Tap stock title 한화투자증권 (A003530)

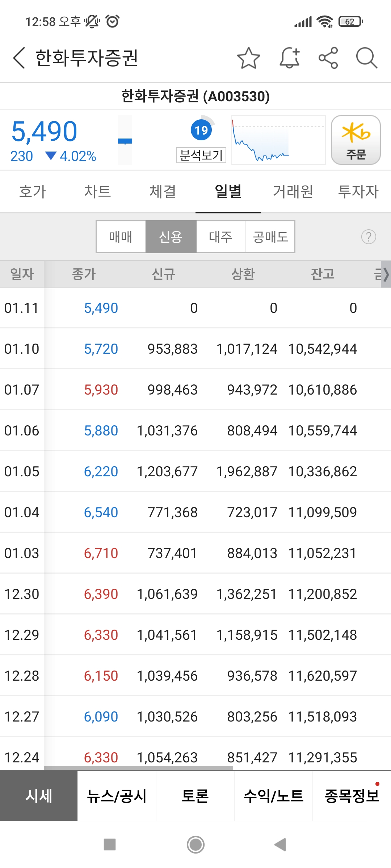click(x=195, y=96)
